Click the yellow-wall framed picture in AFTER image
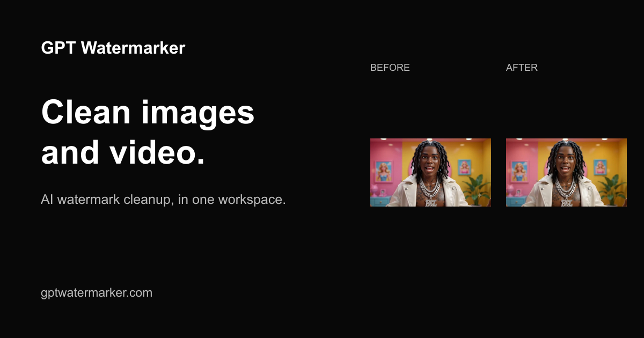The image size is (644, 338). [x=600, y=167]
